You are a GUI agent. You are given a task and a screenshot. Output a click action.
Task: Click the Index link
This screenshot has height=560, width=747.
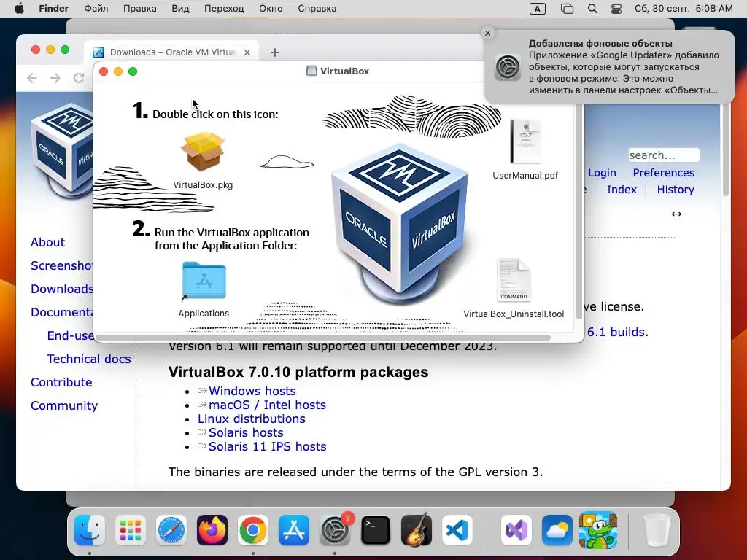pyautogui.click(x=622, y=190)
